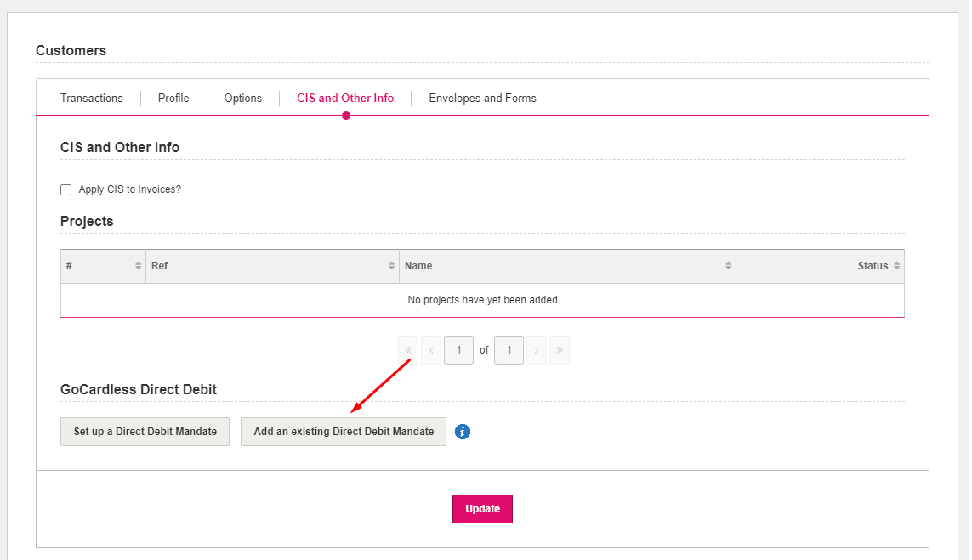The width and height of the screenshot is (972, 560).
Task: Click Set up a Direct Debit Mandate
Action: [x=145, y=432]
